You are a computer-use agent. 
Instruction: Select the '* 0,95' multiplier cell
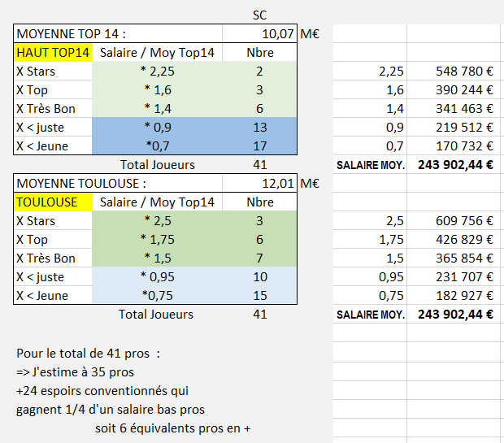pyautogui.click(x=157, y=276)
